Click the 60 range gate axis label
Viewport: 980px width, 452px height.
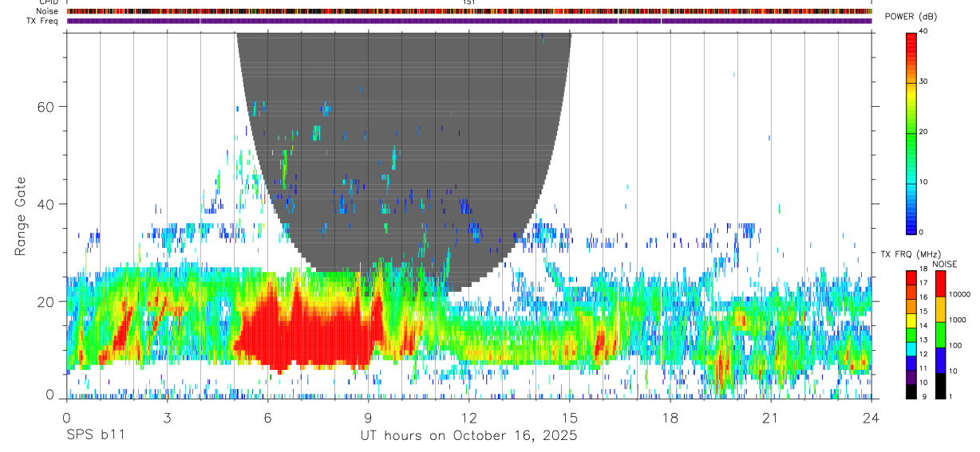46,106
